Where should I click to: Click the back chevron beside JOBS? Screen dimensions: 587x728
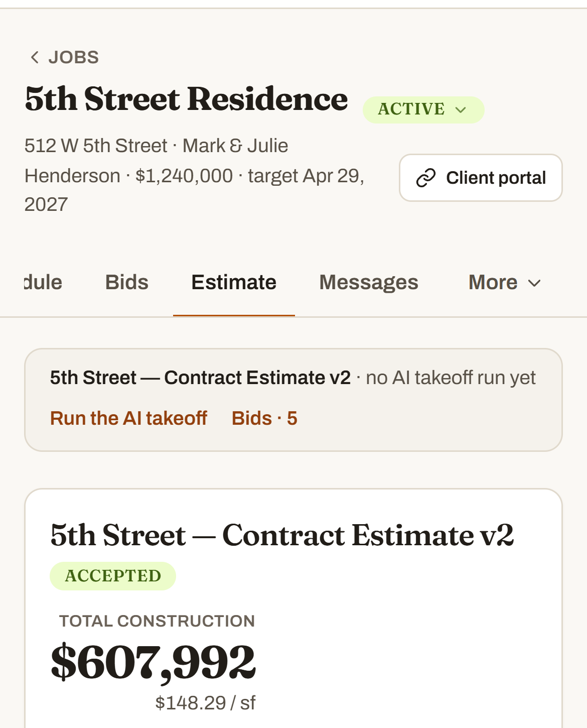point(35,57)
